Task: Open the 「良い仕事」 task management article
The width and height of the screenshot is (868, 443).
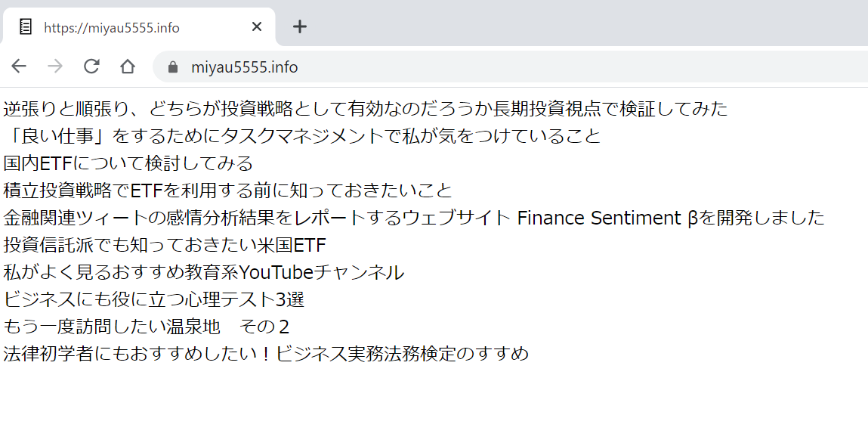Action: point(301,135)
